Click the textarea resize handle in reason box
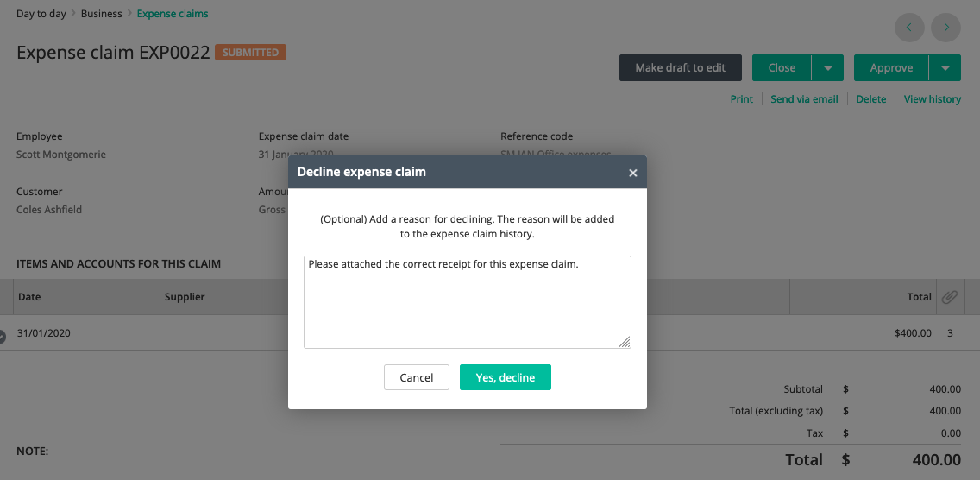Viewport: 980px width, 480px height. click(x=625, y=341)
